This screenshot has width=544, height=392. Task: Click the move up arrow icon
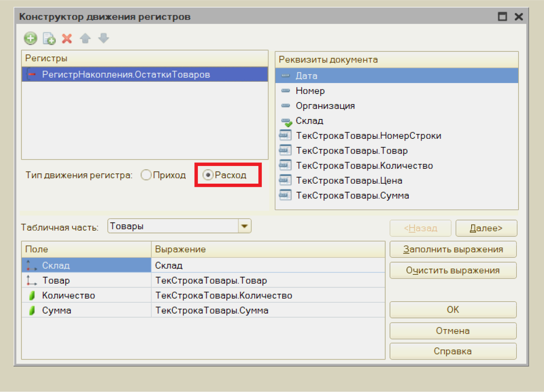(85, 38)
